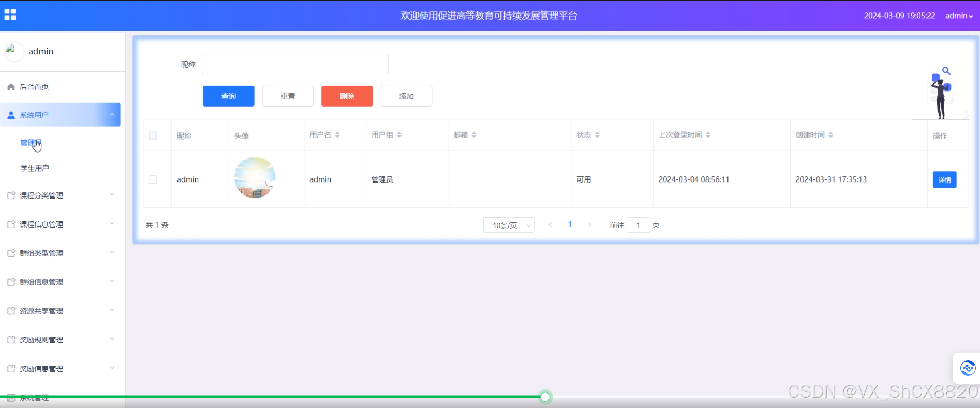Click the home icon beside 后台首页
Screen dimensions: 980x408
[x=11, y=87]
